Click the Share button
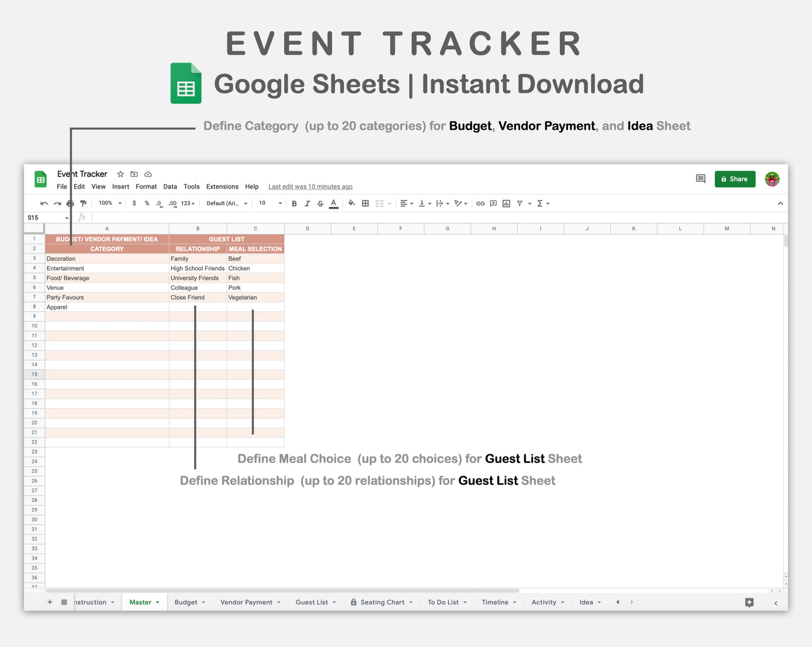Screen dimensions: 812x647 tap(735, 179)
